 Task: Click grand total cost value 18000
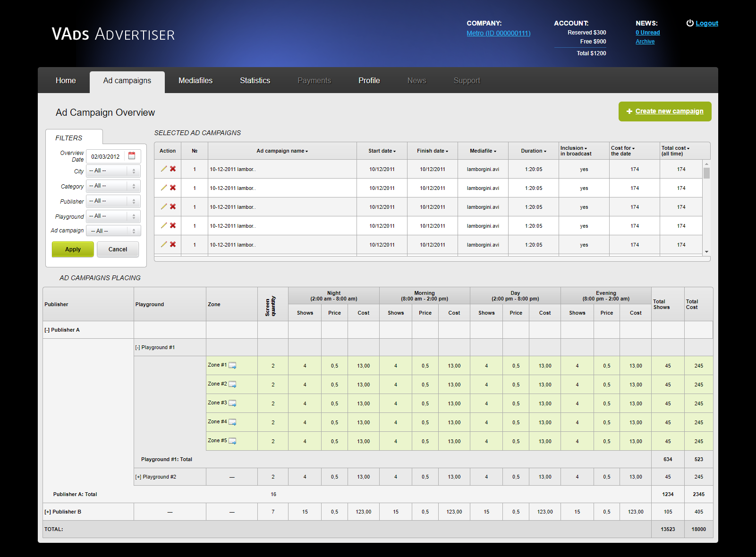[698, 529]
